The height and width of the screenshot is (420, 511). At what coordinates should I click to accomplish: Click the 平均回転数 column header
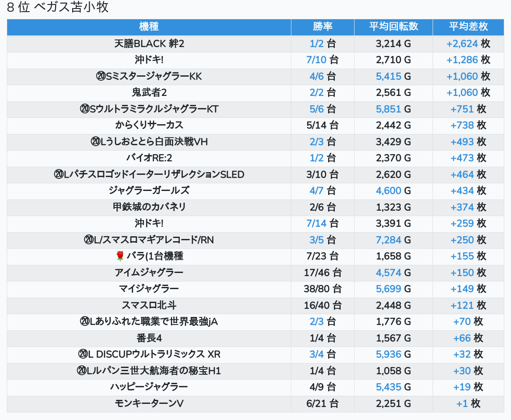click(x=393, y=27)
